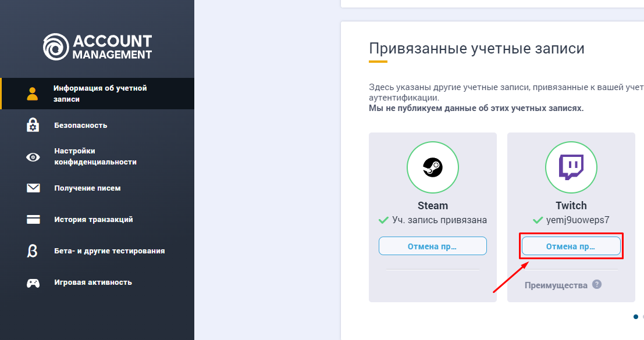Viewport: 644px width, 340px height.
Task: Click the Ubisoft Account Management logo
Action: (x=97, y=47)
